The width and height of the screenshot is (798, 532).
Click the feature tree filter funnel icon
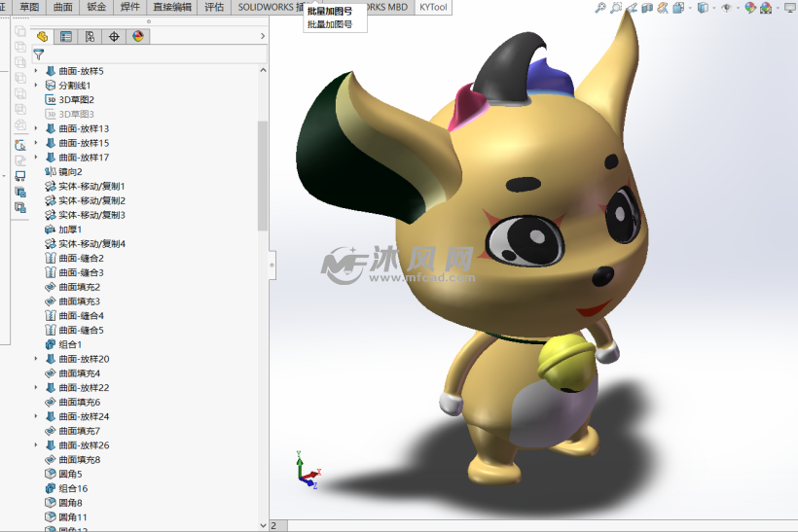(39, 53)
